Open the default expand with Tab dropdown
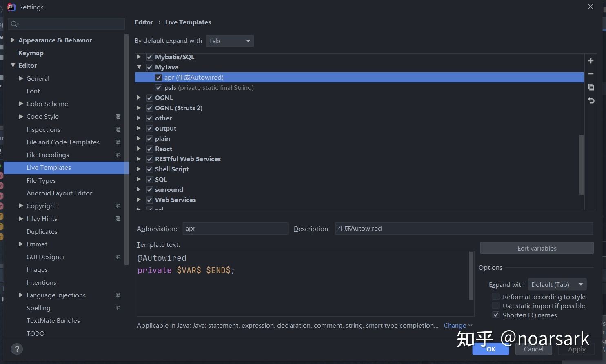This screenshot has height=364, width=606. coord(230,41)
